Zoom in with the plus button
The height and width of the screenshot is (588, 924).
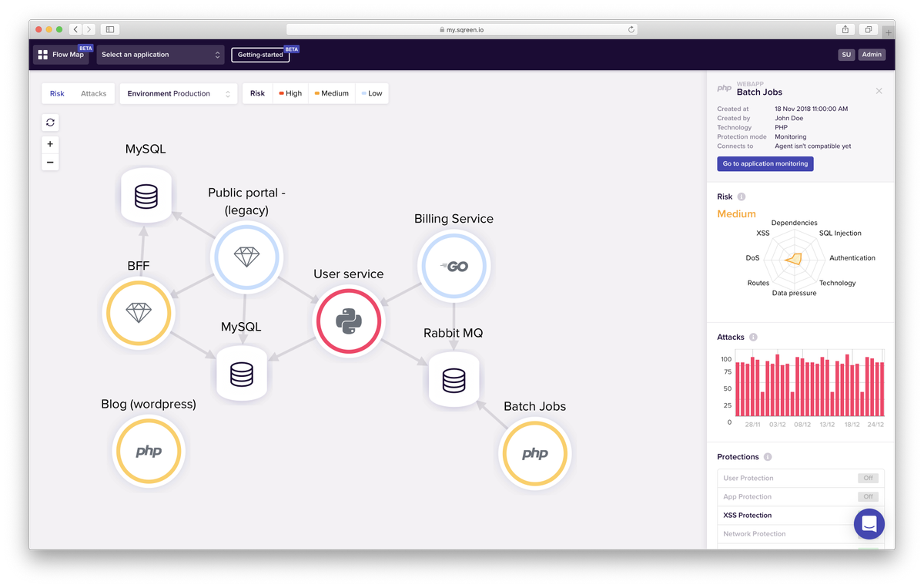[50, 144]
